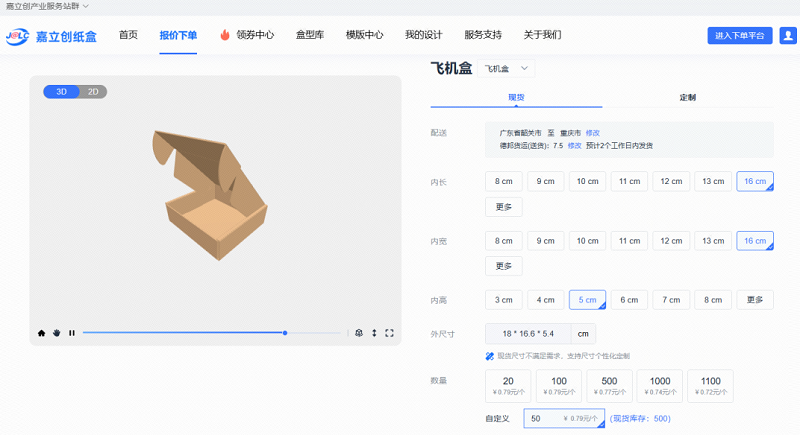The image size is (800, 435).
Task: Click the flame icon beside 领劵中心
Action: click(x=225, y=35)
